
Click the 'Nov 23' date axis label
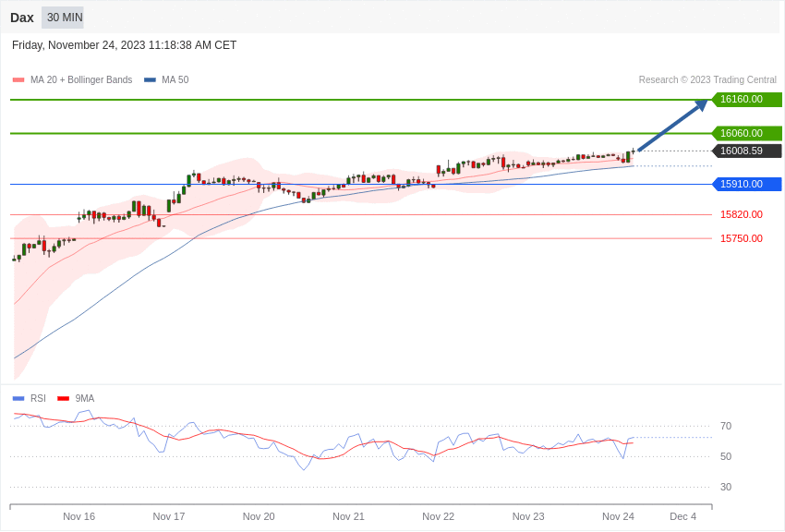[528, 516]
